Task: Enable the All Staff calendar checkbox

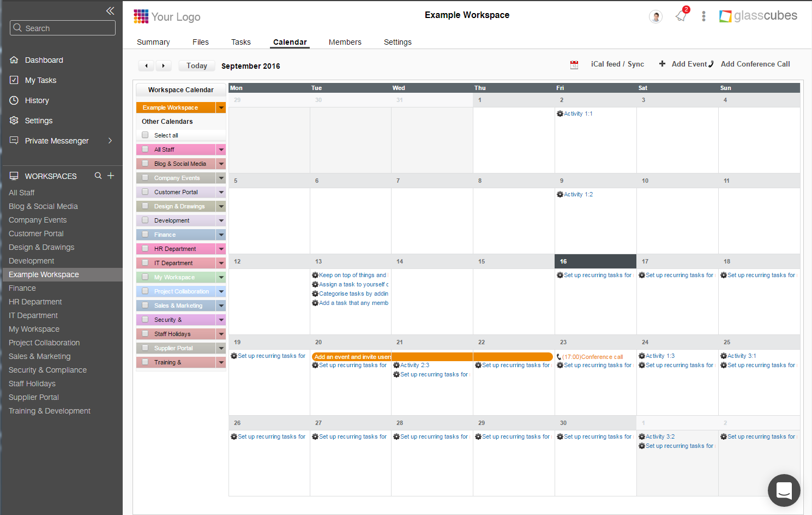Action: (145, 149)
